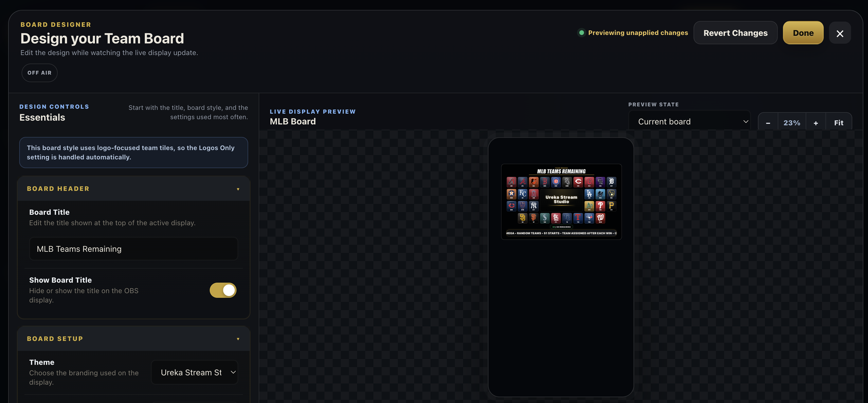868x403 pixels.
Task: Click the OFF AIR status pill
Action: click(x=39, y=73)
